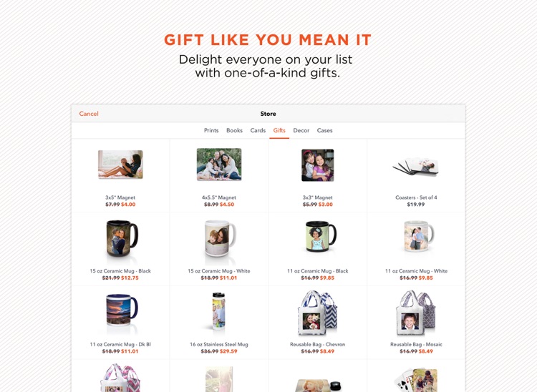Open the Books tab
Screen dimensions: 537x392
[x=234, y=130]
